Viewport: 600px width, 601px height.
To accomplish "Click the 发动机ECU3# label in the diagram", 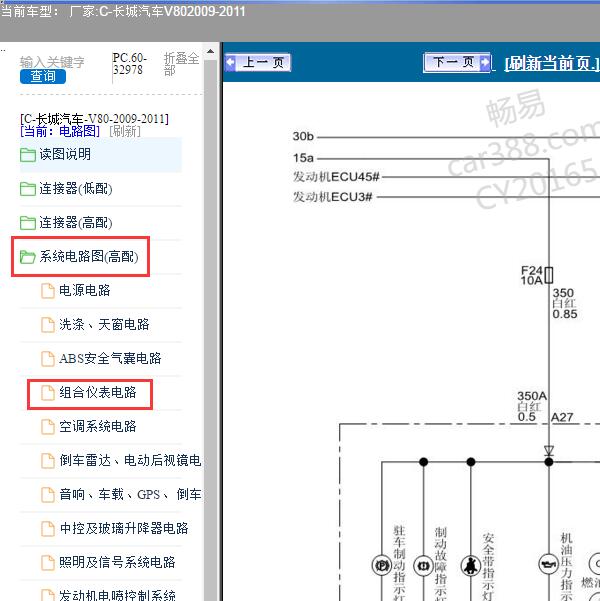I will (x=333, y=197).
